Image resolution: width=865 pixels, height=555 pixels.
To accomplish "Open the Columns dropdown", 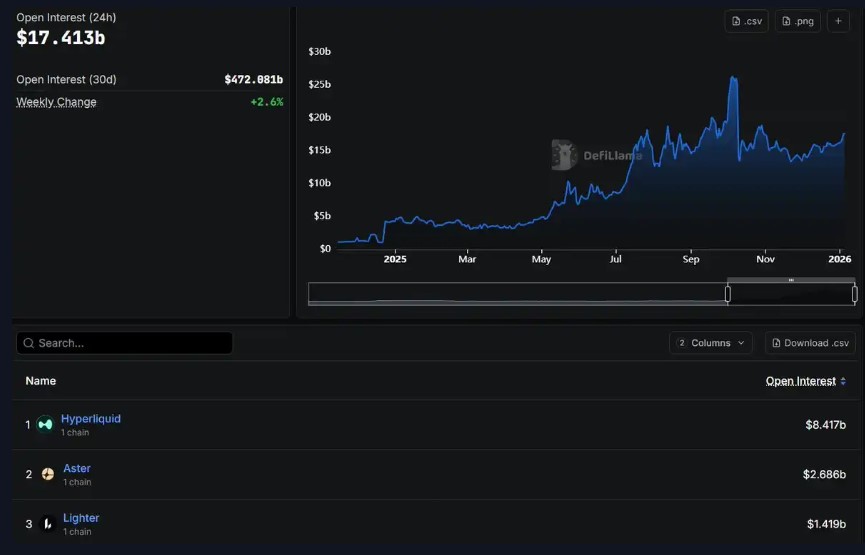I will pyautogui.click(x=711, y=343).
